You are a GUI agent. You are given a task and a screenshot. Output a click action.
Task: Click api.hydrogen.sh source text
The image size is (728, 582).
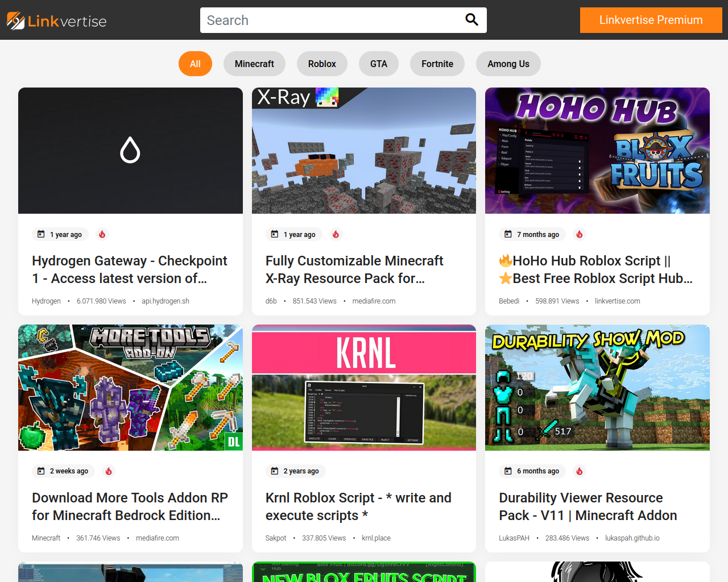[x=166, y=301]
